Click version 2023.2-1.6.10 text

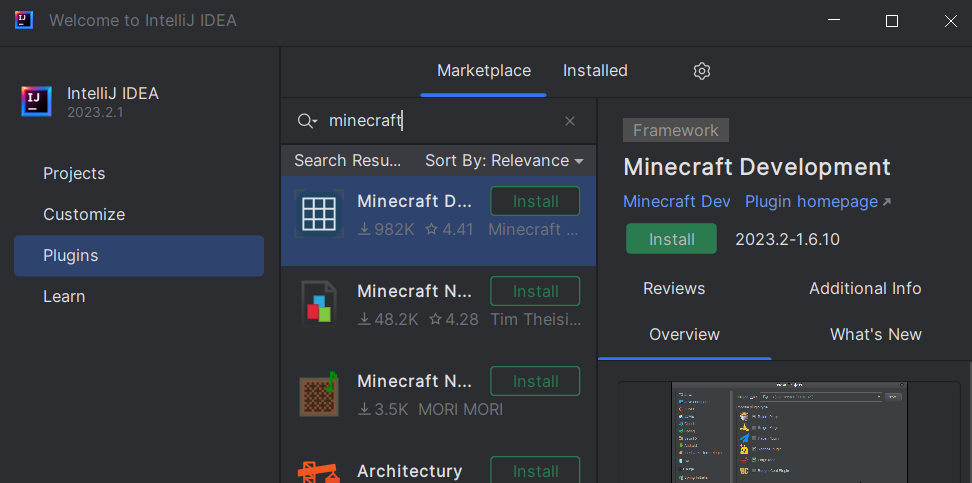click(x=787, y=239)
